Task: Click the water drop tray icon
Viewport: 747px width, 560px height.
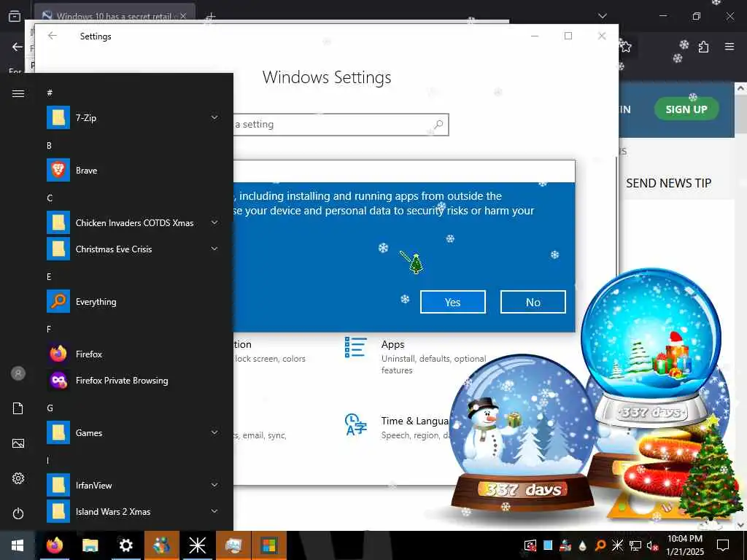Action: 583,545
